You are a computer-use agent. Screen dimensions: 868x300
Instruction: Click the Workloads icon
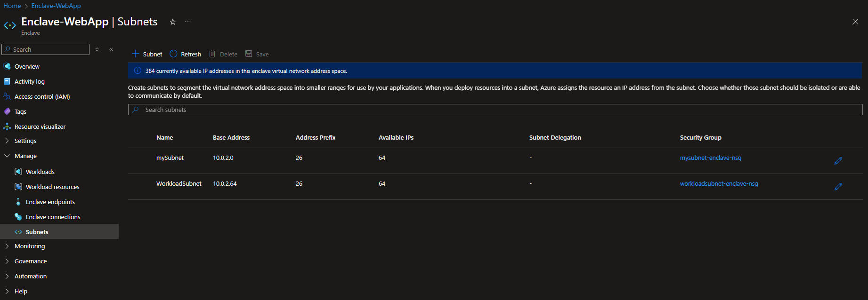pyautogui.click(x=18, y=172)
